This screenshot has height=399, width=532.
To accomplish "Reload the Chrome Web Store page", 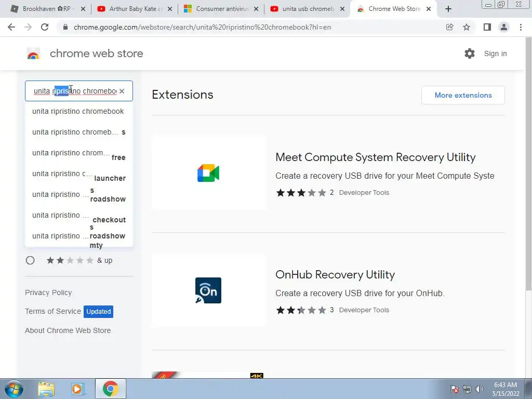I will point(45,27).
